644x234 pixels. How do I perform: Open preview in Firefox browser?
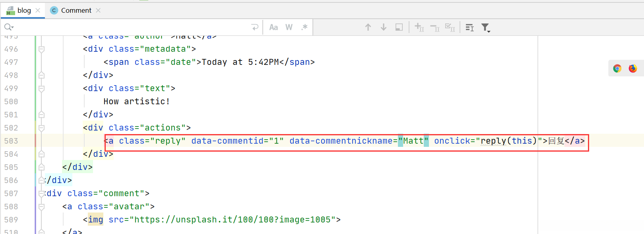pyautogui.click(x=633, y=68)
